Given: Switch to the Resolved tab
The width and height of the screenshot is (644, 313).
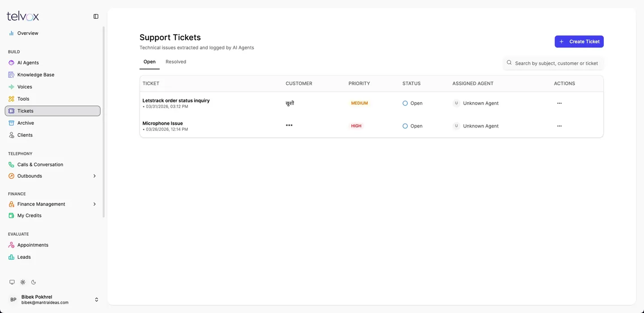Looking at the screenshot, I should tap(176, 62).
